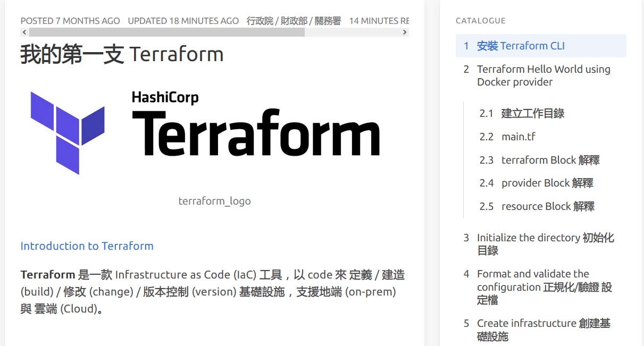644x346 pixels.
Task: Open 2.3 terraform Block 解釋
Action: click(539, 160)
